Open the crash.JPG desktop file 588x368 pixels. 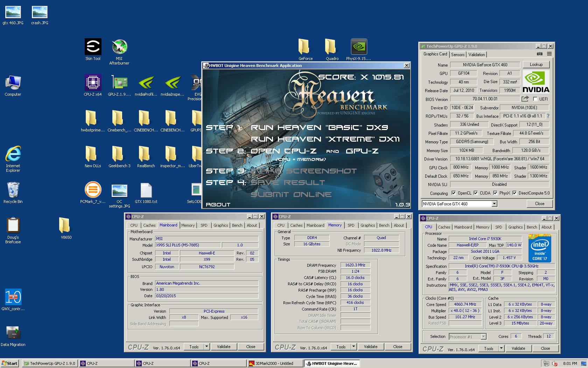pos(40,15)
